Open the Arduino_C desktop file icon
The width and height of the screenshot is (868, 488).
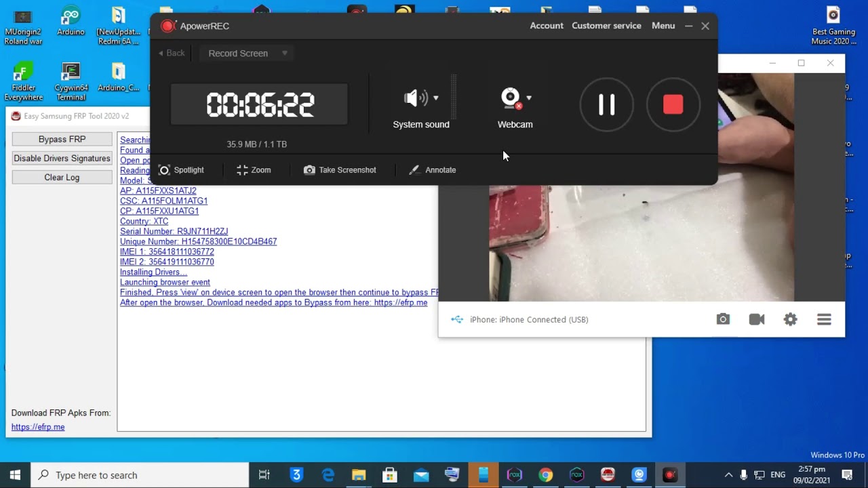[x=118, y=77]
